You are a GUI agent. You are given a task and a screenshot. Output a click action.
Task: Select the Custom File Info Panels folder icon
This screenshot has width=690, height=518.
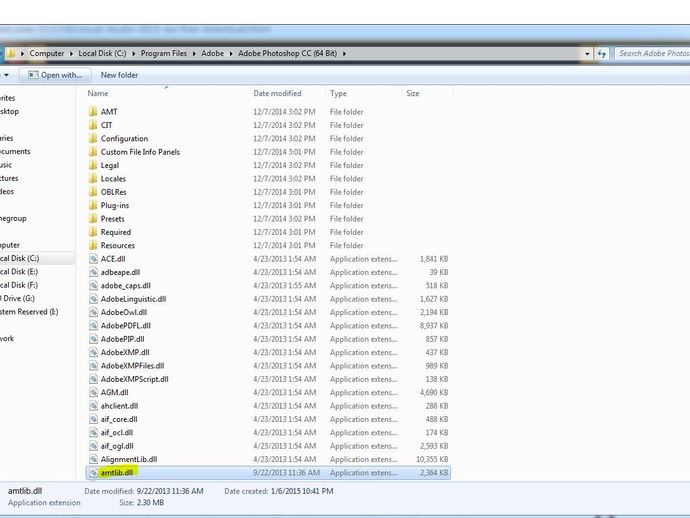[93, 152]
